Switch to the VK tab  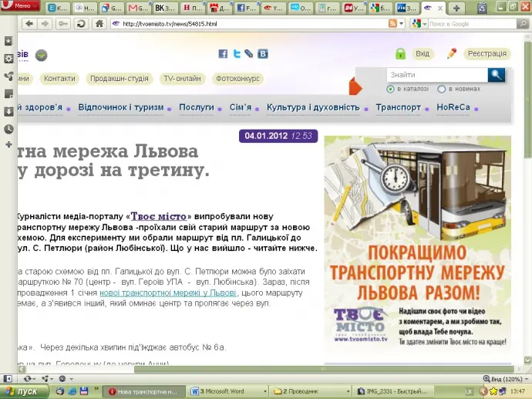165,8
